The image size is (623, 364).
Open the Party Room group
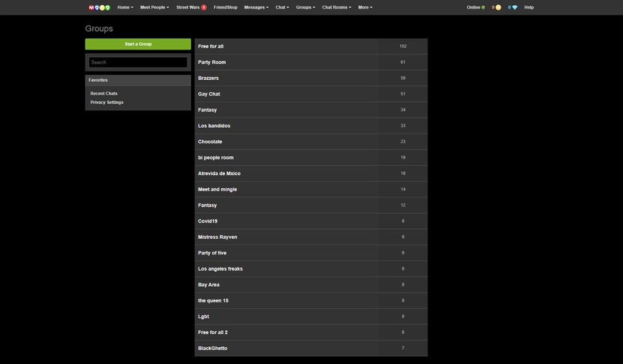[x=212, y=62]
